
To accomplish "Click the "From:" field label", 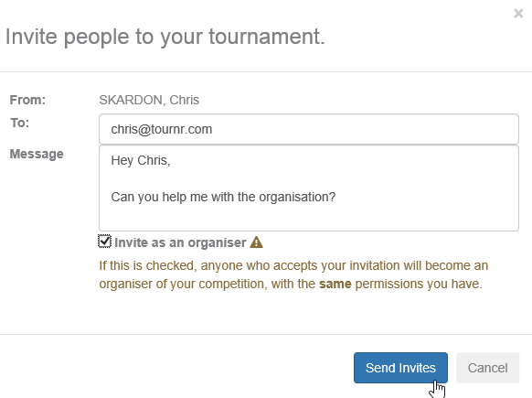I will click(x=27, y=100).
